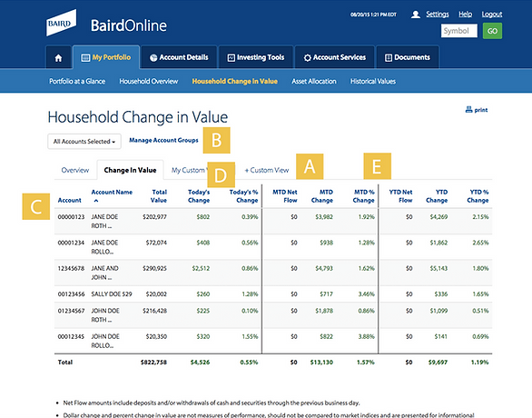Screen dimensions: 532x418
Task: Switch to the Overview tab
Action: [x=75, y=170]
